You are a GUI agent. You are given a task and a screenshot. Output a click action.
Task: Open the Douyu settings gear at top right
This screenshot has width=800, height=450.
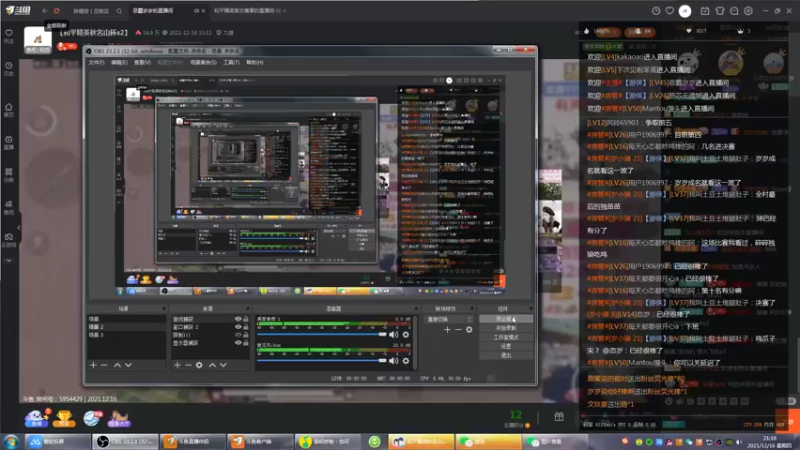point(748,11)
